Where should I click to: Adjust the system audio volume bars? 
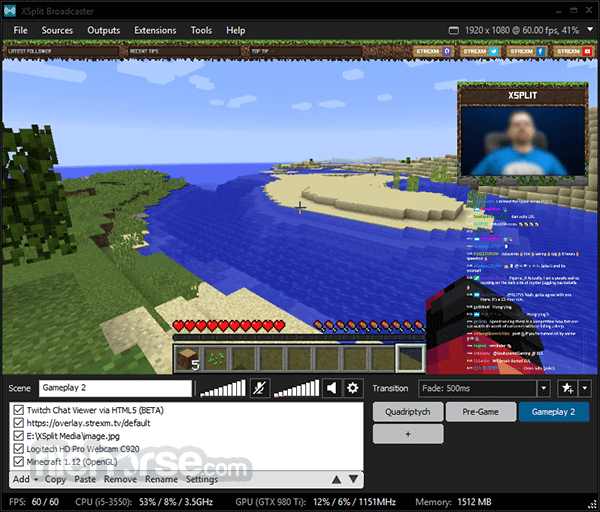pos(297,388)
